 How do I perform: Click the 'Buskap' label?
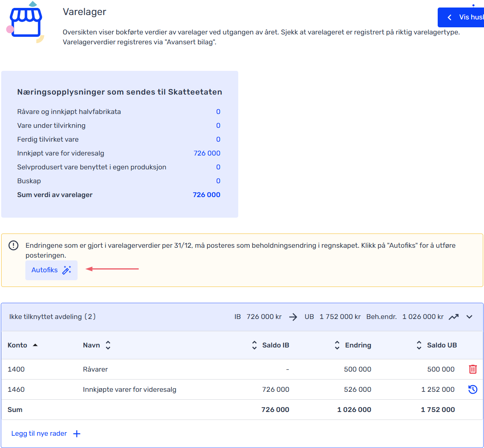click(29, 181)
